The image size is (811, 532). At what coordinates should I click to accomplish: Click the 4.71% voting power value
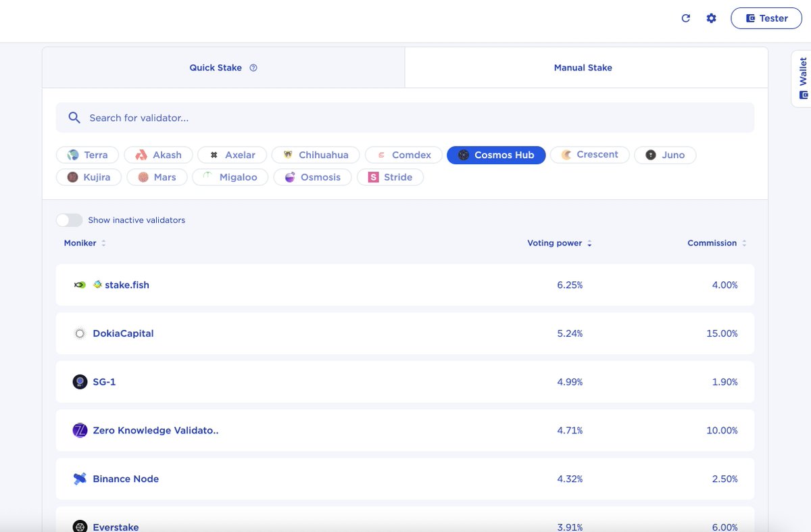[570, 431]
